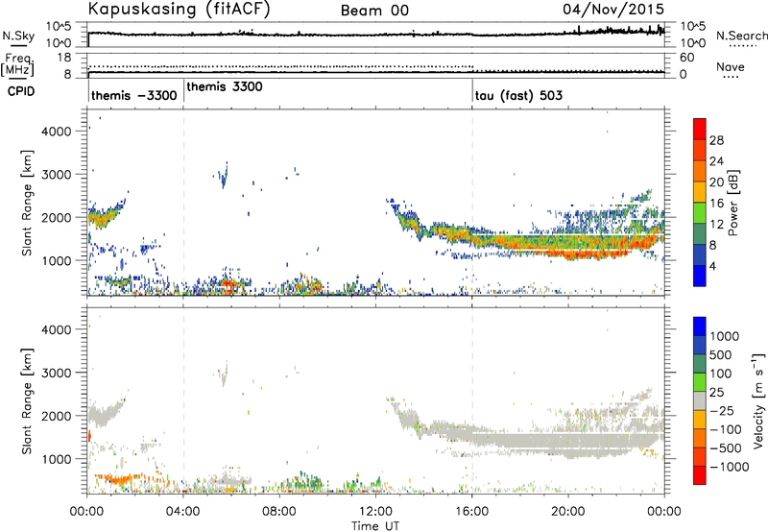Click the noise trace in the N.Sky panel

click(x=376, y=35)
